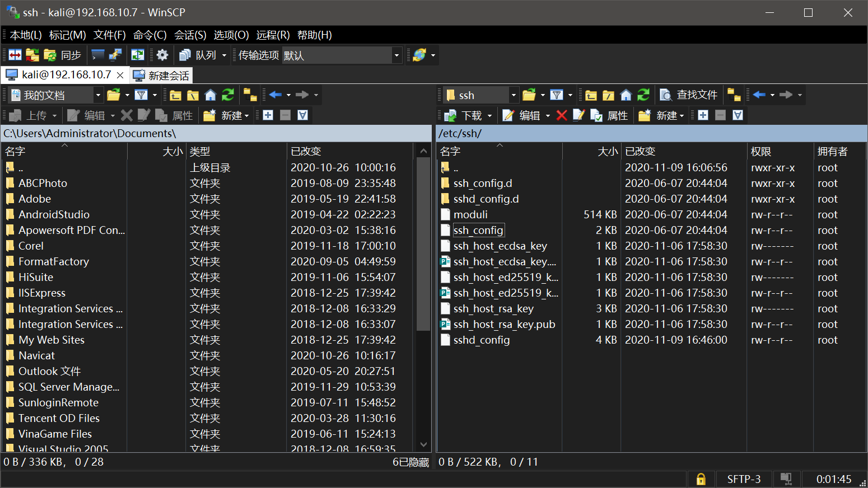Open the 本地(L) menu

tap(26, 35)
